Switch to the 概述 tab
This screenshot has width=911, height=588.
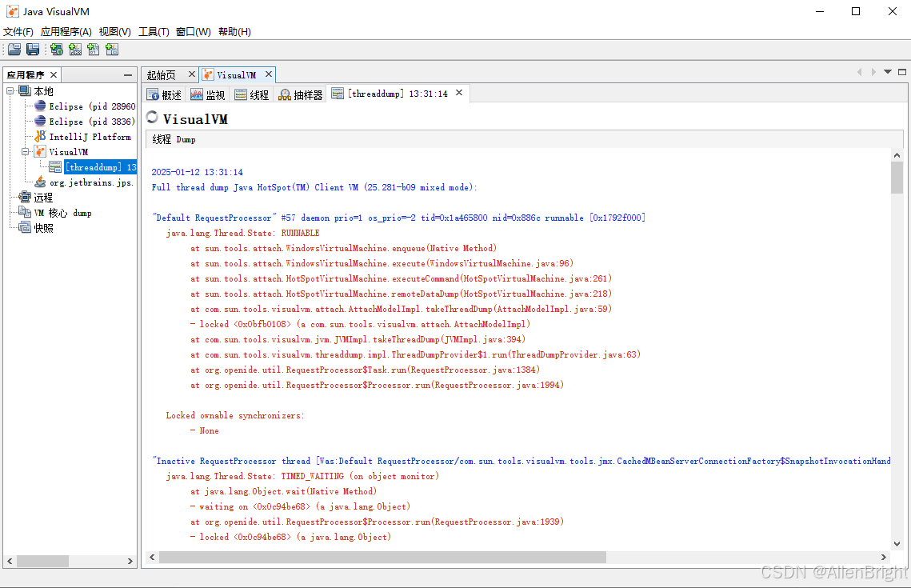(165, 94)
